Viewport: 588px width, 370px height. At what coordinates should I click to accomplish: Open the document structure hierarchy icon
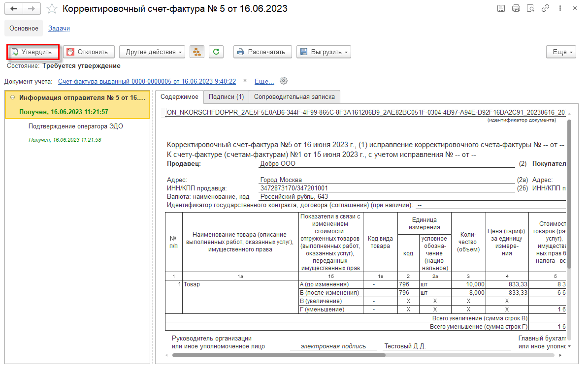(197, 52)
